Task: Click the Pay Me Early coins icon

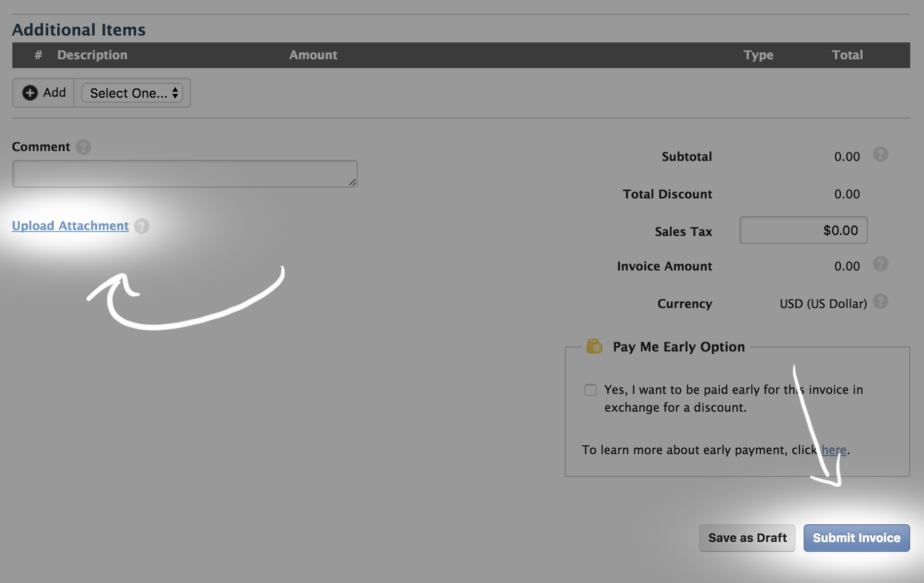Action: [594, 346]
